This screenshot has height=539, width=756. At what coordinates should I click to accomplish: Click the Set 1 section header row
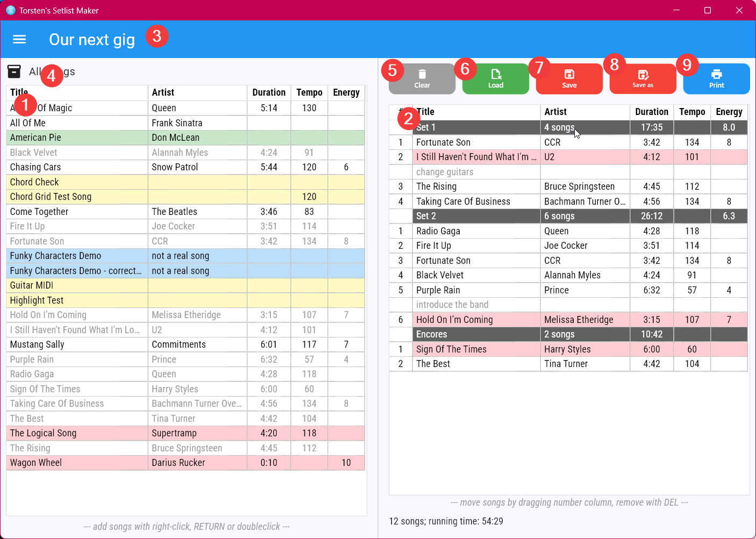tap(476, 127)
